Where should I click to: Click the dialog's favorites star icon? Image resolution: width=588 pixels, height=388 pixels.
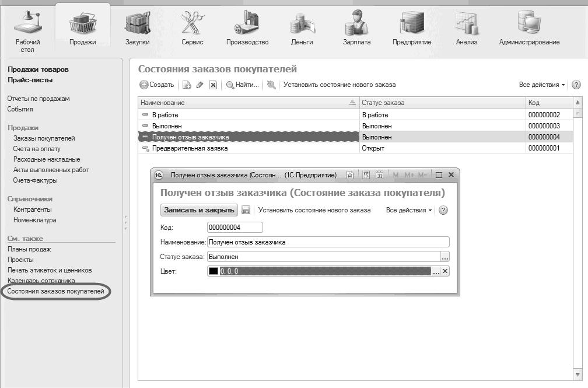point(350,175)
